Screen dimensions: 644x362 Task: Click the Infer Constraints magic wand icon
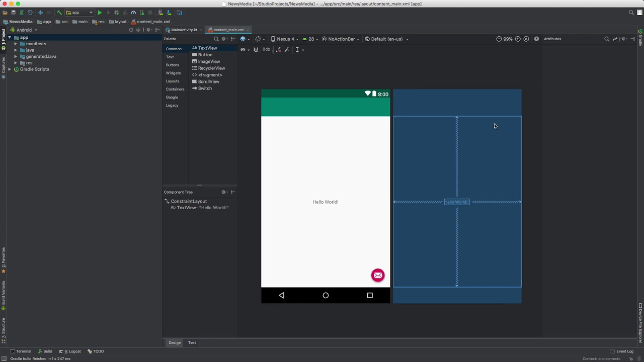point(287,50)
